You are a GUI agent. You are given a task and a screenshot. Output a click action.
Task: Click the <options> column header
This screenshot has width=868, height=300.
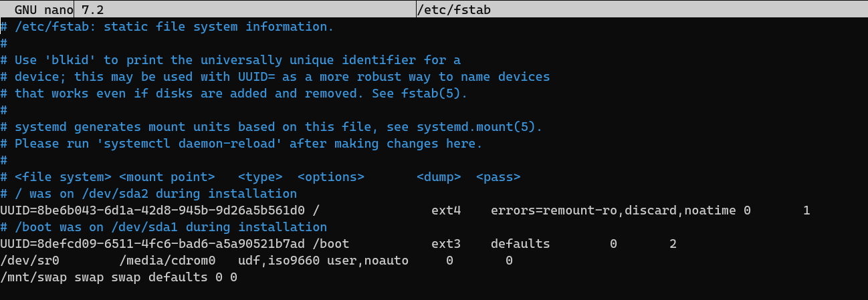coord(330,177)
